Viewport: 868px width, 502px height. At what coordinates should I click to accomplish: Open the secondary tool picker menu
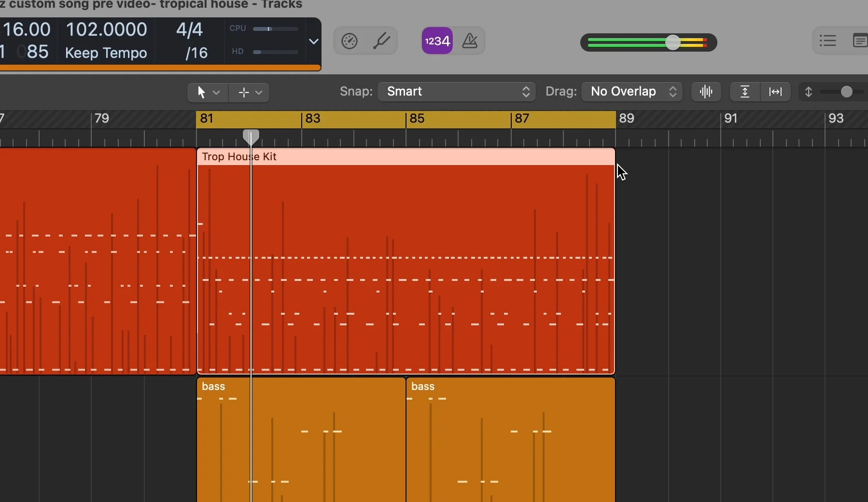250,92
